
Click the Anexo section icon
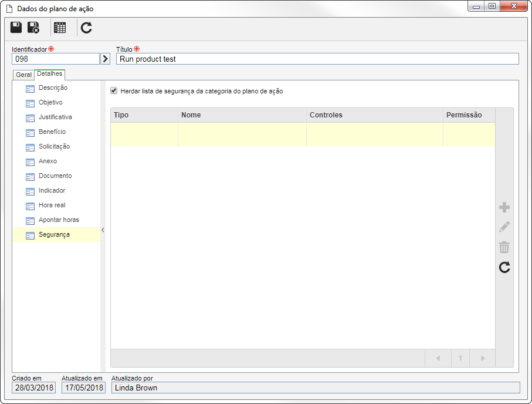[x=30, y=162]
